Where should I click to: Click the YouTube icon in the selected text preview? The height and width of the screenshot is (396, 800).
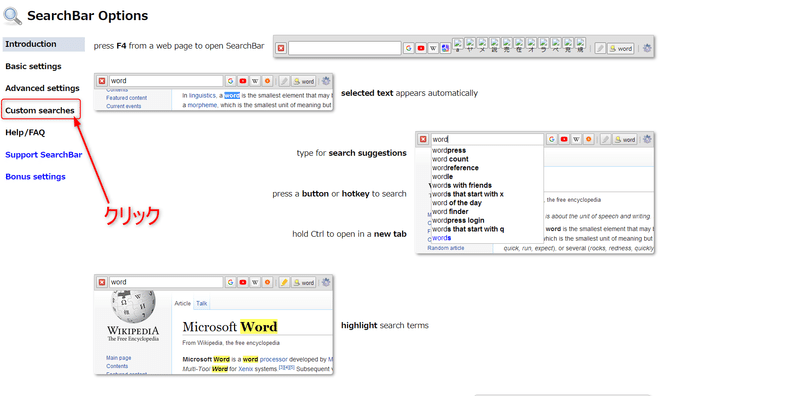coord(243,81)
